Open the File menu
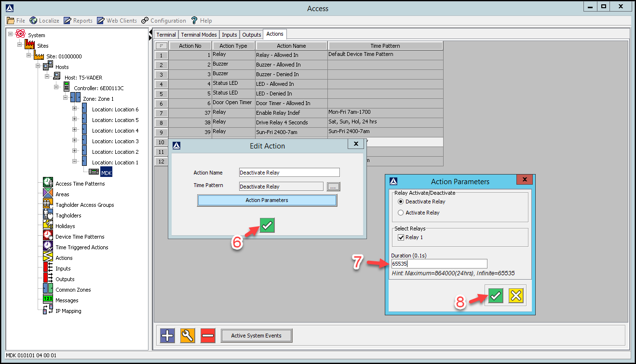 tap(16, 21)
